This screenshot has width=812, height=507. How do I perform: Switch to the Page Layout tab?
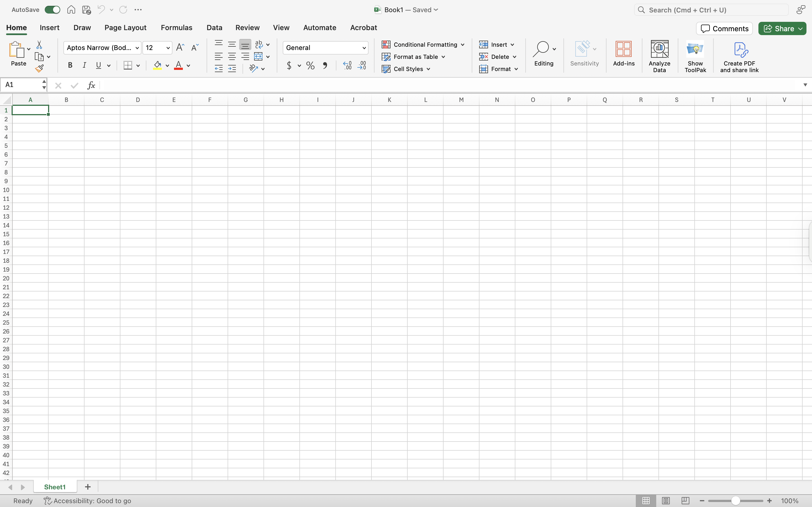125,28
